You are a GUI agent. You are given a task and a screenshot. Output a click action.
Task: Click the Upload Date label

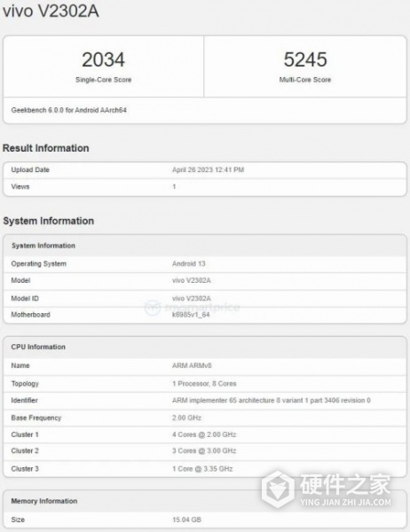point(30,169)
